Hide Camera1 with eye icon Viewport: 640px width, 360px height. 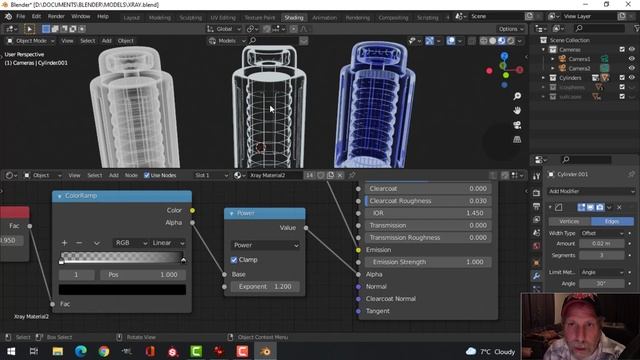(x=632, y=59)
